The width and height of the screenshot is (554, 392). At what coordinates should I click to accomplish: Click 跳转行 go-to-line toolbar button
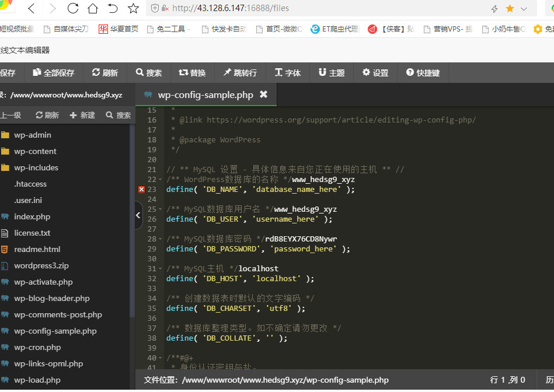241,73
